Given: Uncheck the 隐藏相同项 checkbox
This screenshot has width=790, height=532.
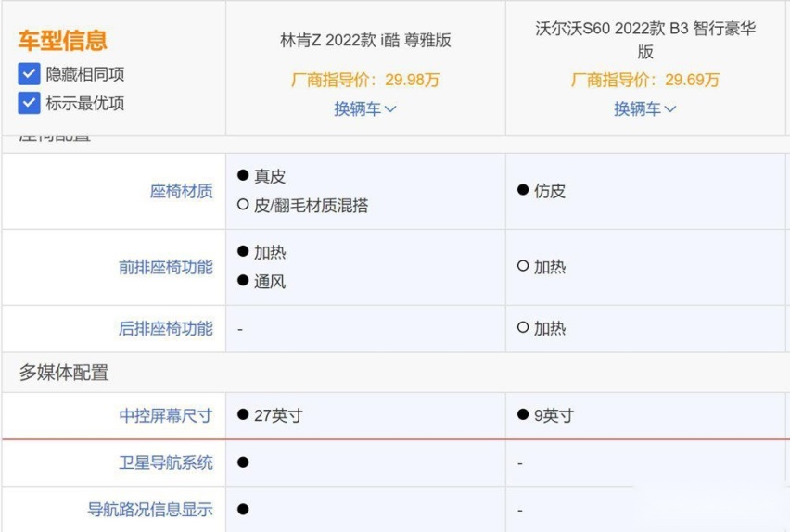Looking at the screenshot, I should tap(29, 74).
